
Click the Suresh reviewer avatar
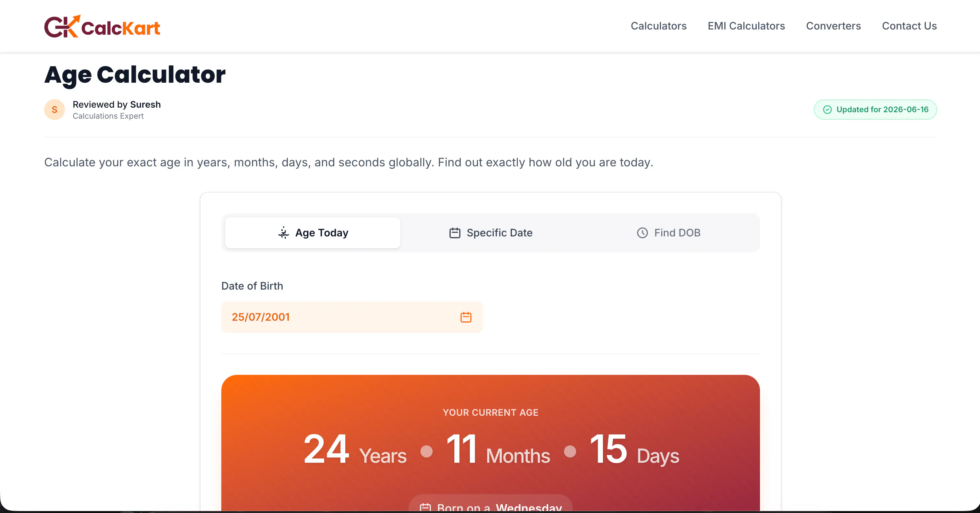pyautogui.click(x=55, y=110)
